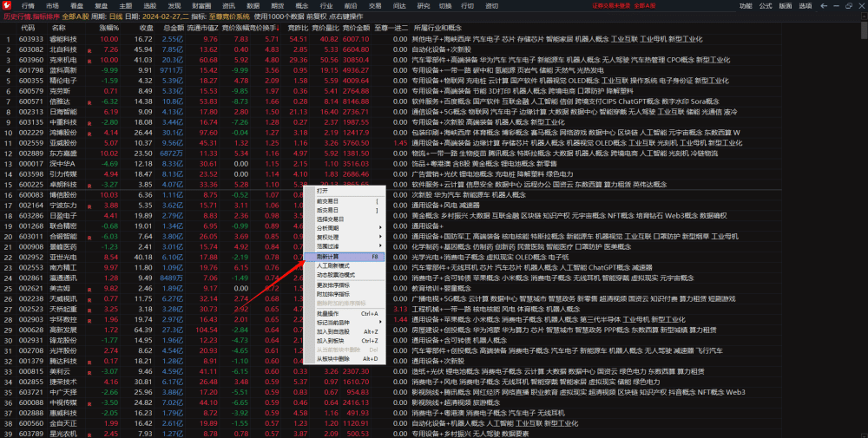Screen dimensions: 868x438
Task: Choose 前交易日 in the context menu
Action: tap(345, 201)
